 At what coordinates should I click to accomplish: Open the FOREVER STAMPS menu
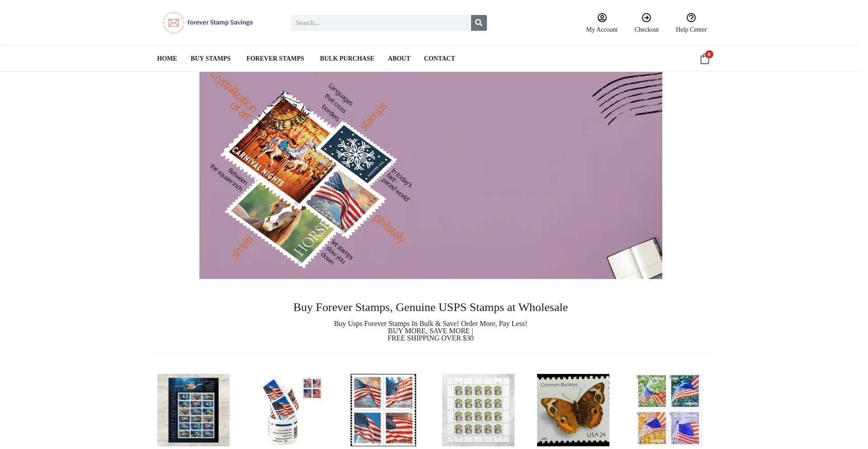pos(275,58)
